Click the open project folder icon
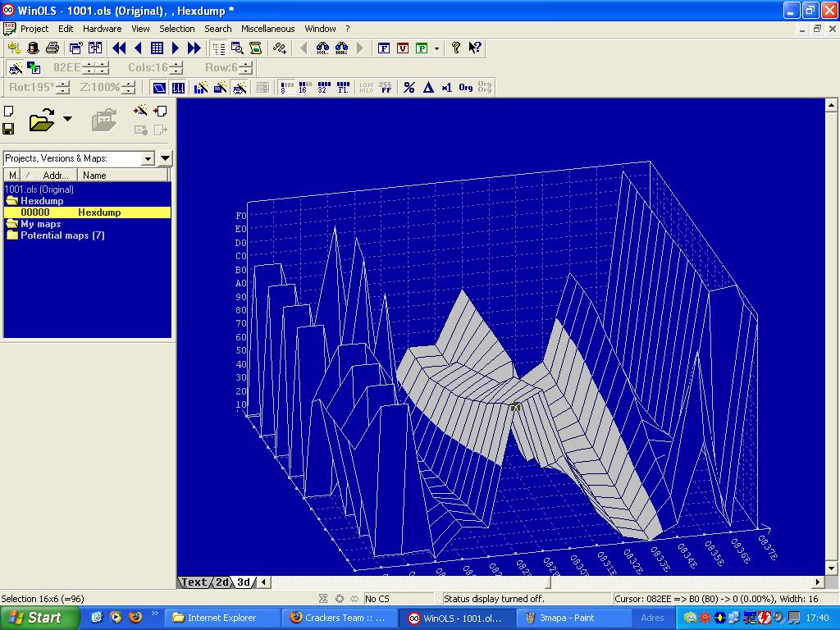Viewport: 840px width, 630px height. click(x=42, y=120)
